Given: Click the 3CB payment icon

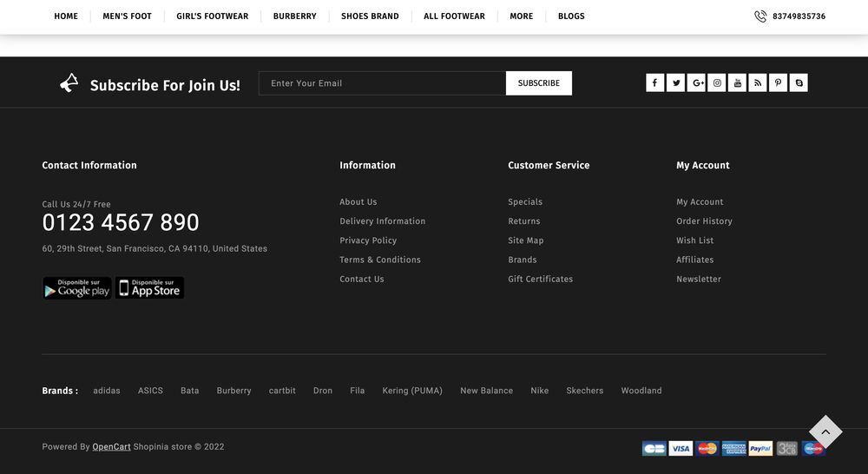Looking at the screenshot, I should tap(786, 449).
